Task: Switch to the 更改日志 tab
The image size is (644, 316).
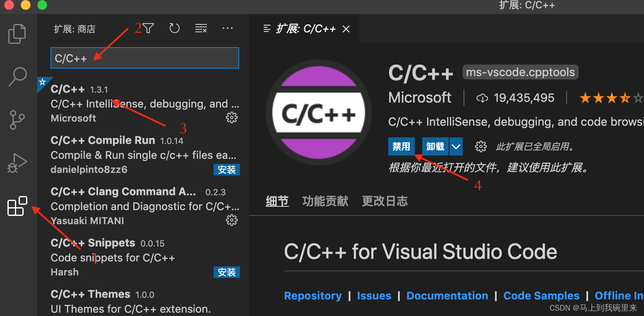Action: 385,201
